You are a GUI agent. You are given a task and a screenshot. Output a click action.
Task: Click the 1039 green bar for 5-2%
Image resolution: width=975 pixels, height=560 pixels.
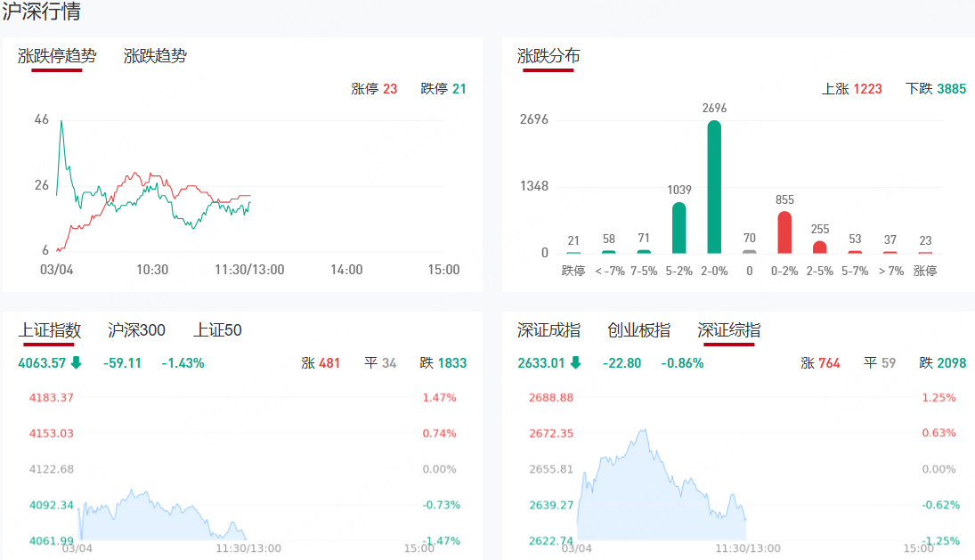click(678, 228)
